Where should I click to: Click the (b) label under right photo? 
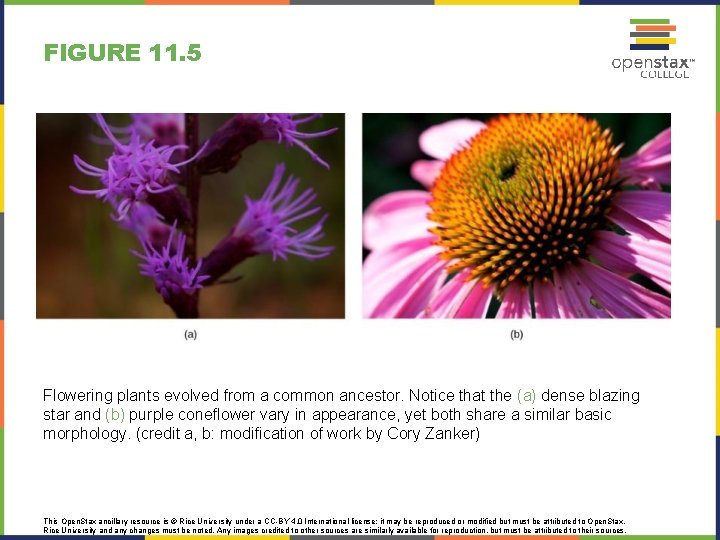pyautogui.click(x=517, y=334)
